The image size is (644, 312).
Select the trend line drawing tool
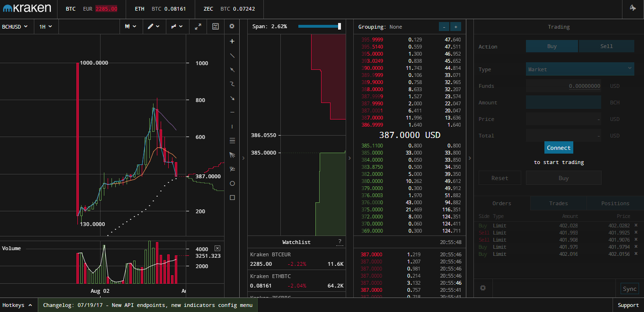[232, 55]
